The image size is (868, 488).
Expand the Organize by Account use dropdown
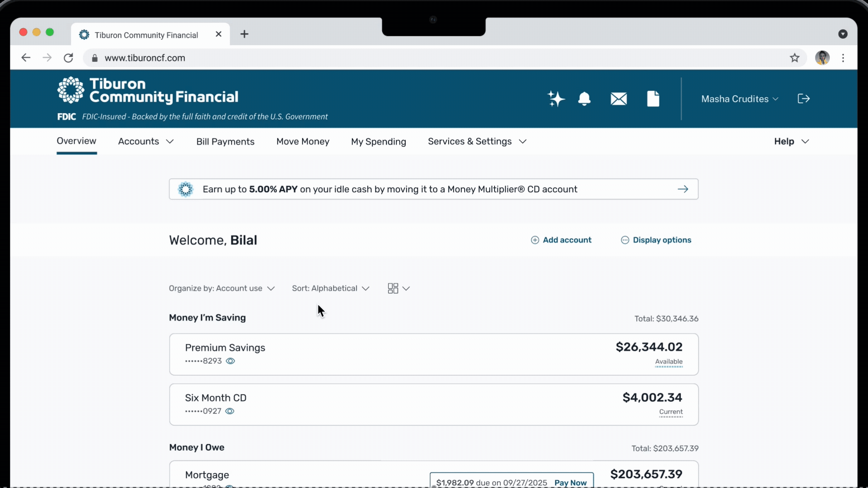222,288
